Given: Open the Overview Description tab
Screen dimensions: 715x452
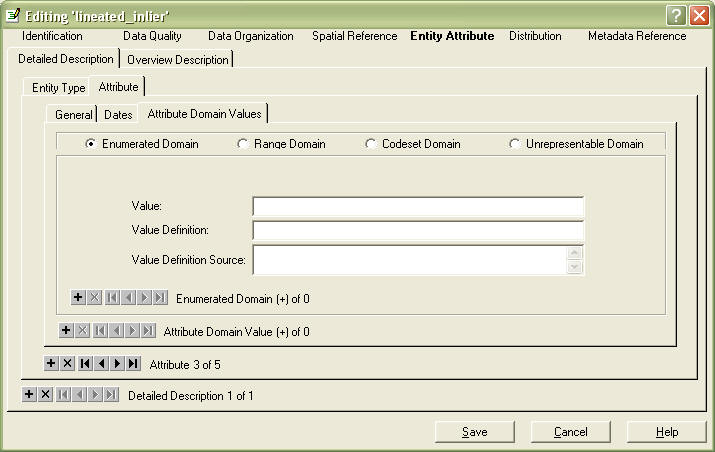Looking at the screenshot, I should click(178, 59).
